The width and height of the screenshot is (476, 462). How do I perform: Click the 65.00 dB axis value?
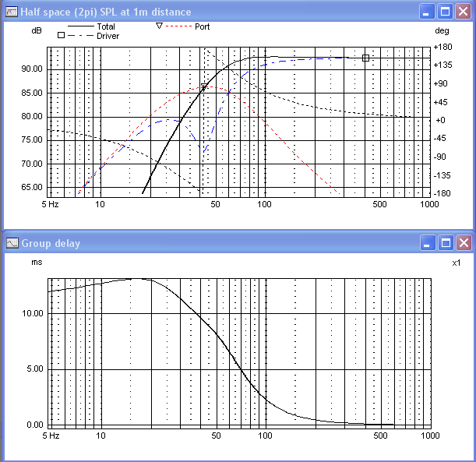coord(32,187)
